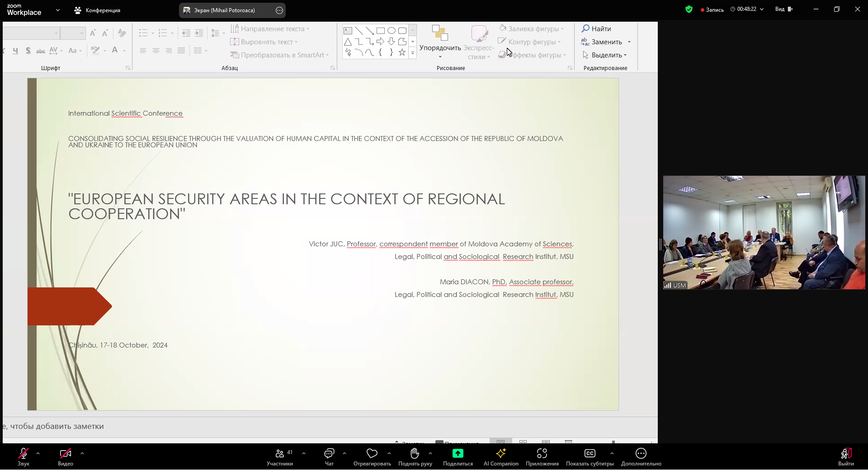The height and width of the screenshot is (470, 868).
Task: Toggle text shadow S formatting
Action: click(x=28, y=51)
